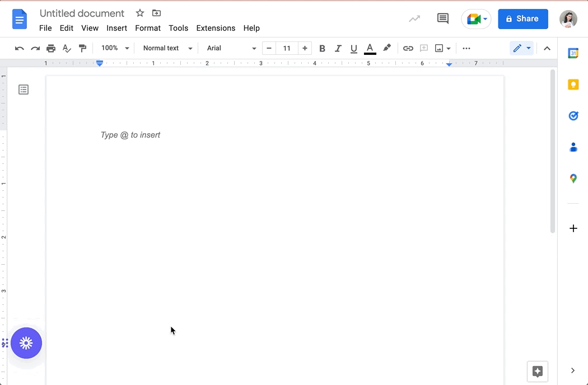Click the Explore button at bottom right

click(538, 372)
